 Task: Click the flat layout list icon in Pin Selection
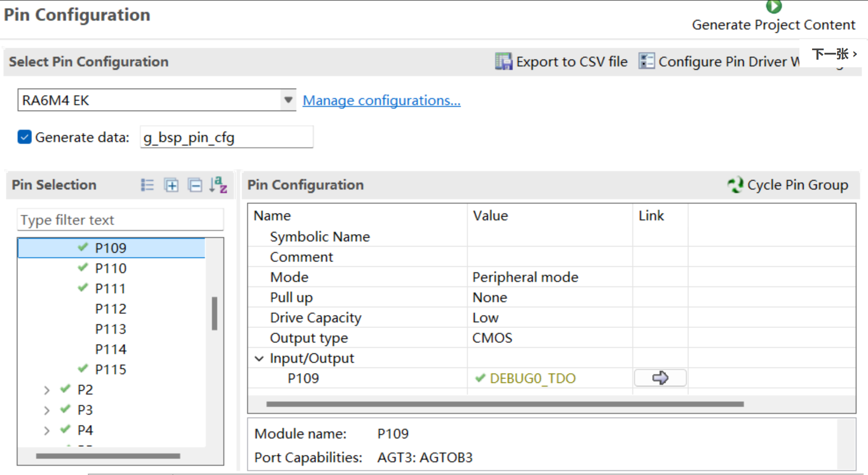coord(147,185)
